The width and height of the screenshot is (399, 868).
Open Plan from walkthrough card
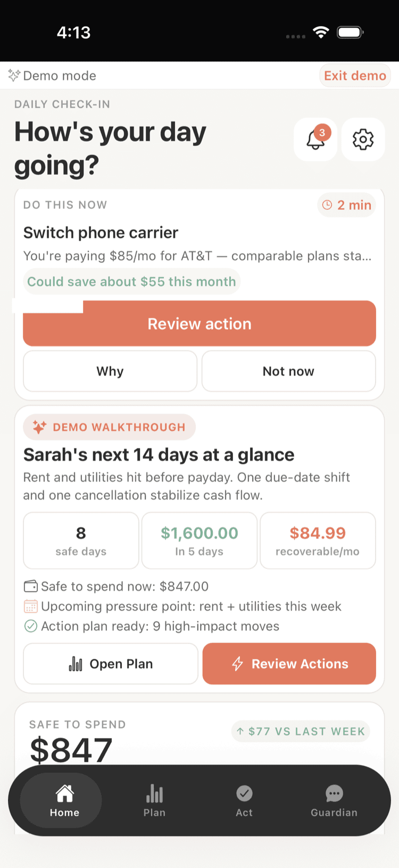(111, 664)
